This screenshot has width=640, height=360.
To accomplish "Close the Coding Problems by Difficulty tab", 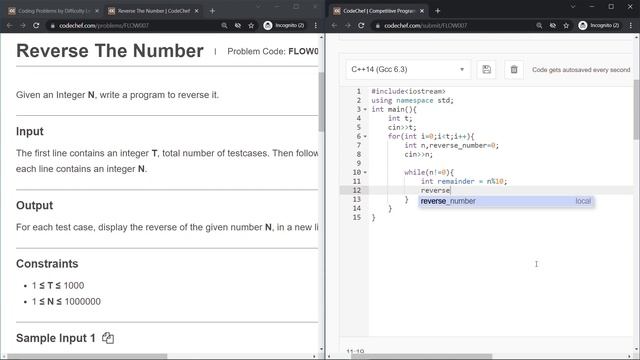I will click(97, 11).
